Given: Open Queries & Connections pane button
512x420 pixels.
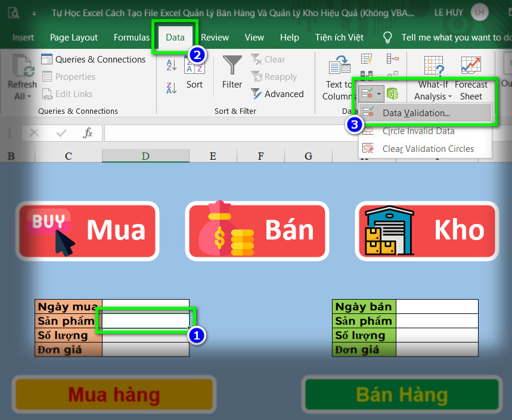Looking at the screenshot, I should [94, 60].
